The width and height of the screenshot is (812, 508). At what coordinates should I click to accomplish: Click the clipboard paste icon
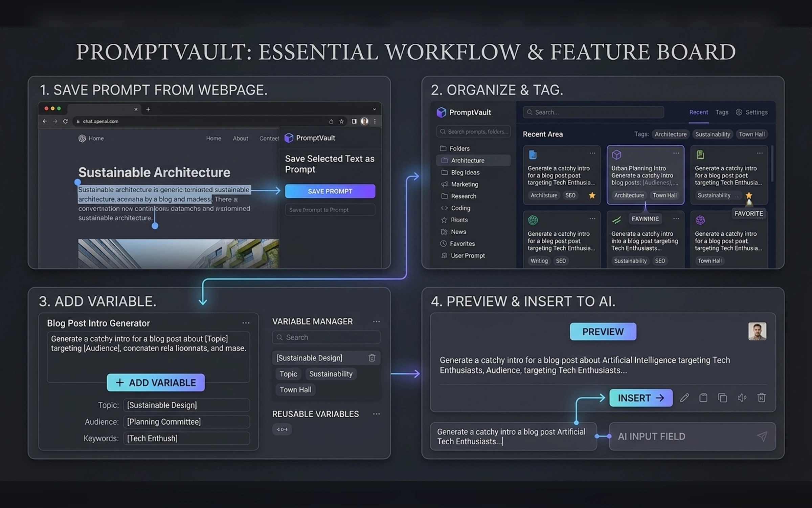(x=703, y=398)
